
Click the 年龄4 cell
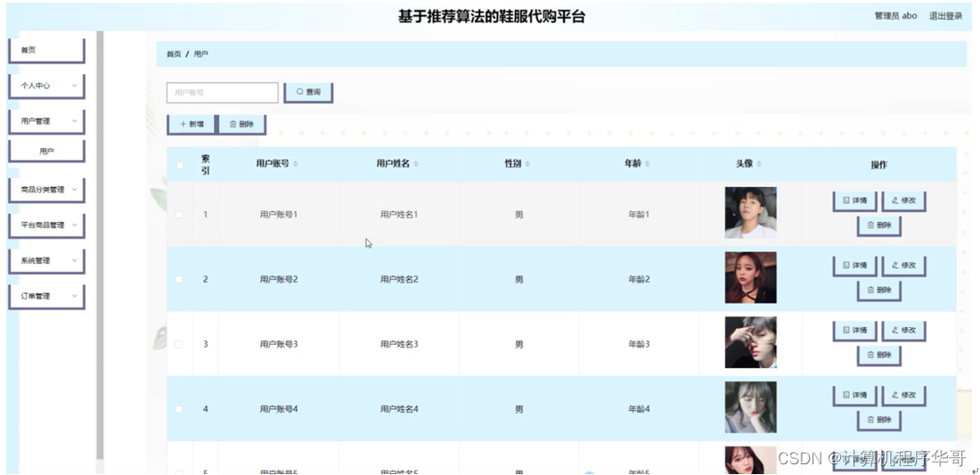point(639,409)
